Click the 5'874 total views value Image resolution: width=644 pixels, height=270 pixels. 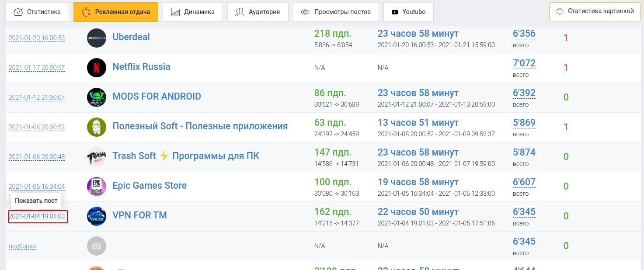coord(524,152)
